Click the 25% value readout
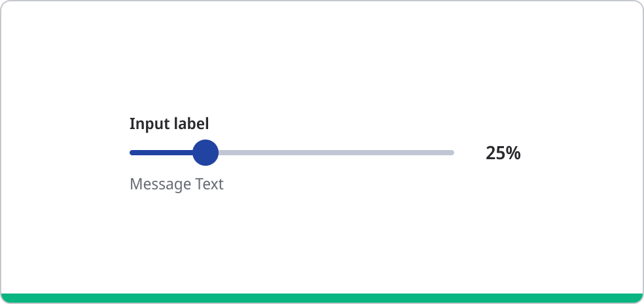Viewport: 644px width, 304px height. (503, 153)
